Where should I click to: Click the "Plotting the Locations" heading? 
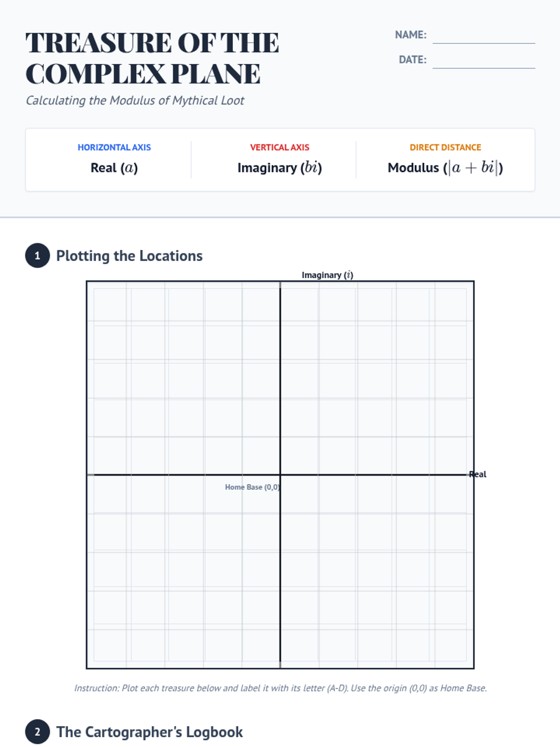point(129,256)
